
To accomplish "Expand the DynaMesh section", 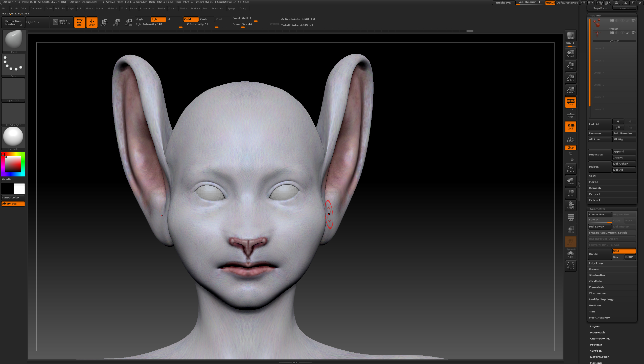I will click(x=596, y=287).
